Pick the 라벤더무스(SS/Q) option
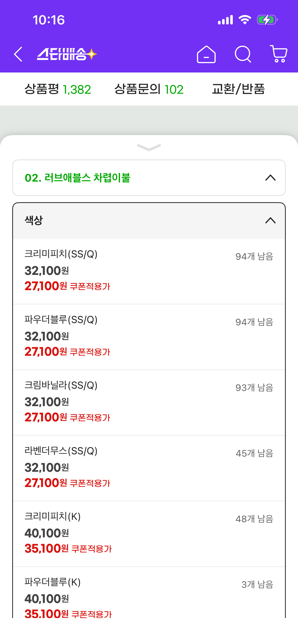The image size is (298, 644). tap(149, 468)
